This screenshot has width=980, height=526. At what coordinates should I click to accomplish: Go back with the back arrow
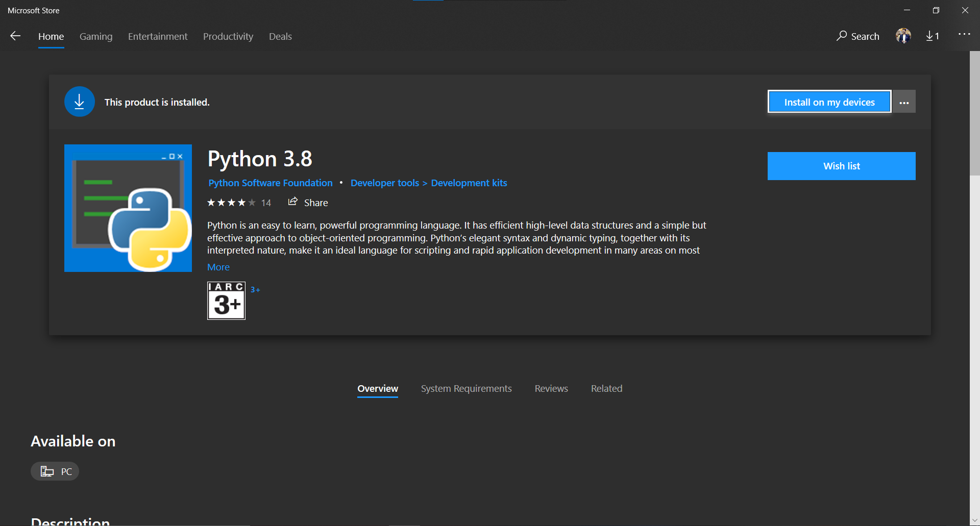click(15, 36)
